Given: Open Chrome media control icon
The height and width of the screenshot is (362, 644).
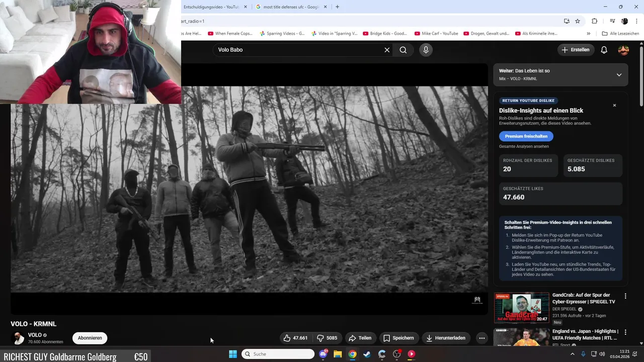Looking at the screenshot, I should (612, 21).
